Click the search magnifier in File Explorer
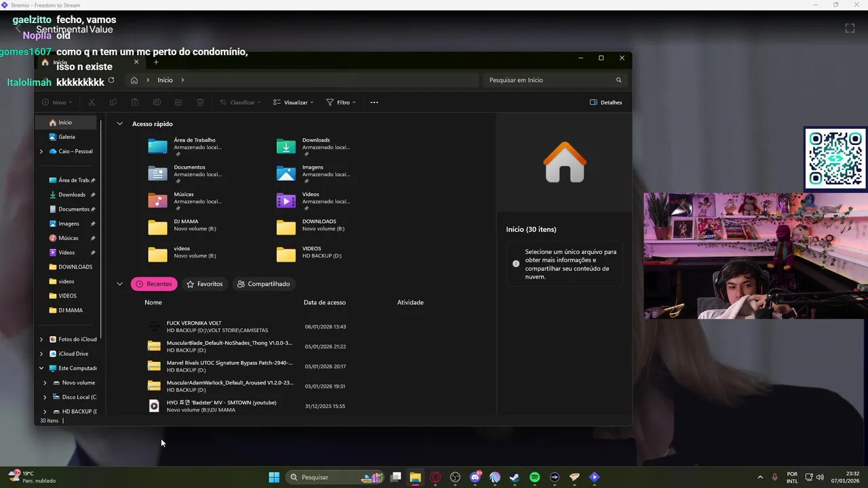 618,80
